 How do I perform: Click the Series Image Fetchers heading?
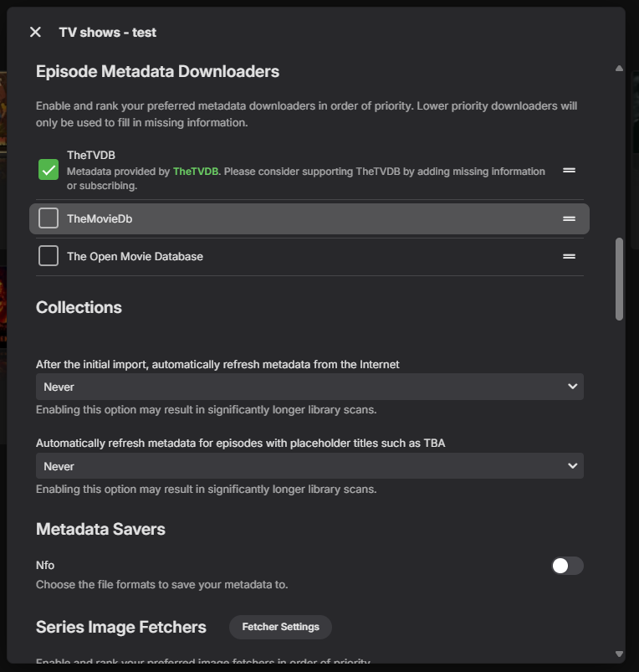pos(121,627)
